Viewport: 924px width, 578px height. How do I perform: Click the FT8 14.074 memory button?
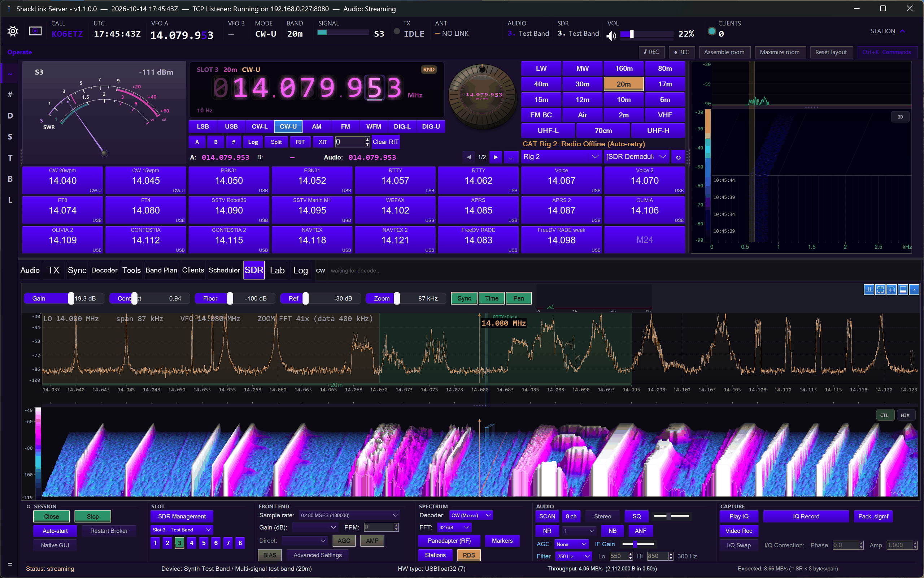point(62,210)
